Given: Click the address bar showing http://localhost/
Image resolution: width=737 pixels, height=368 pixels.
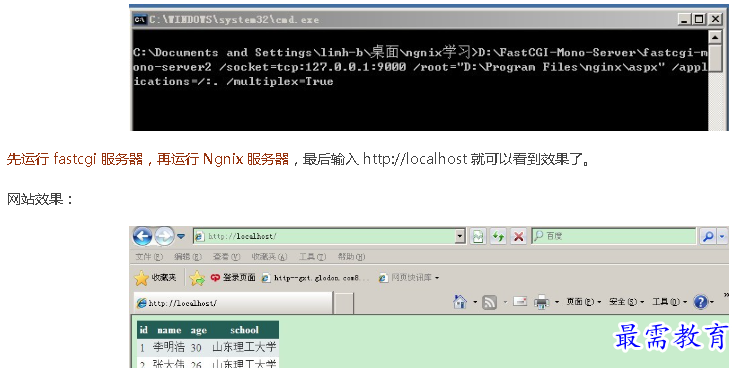Looking at the screenshot, I should (324, 236).
